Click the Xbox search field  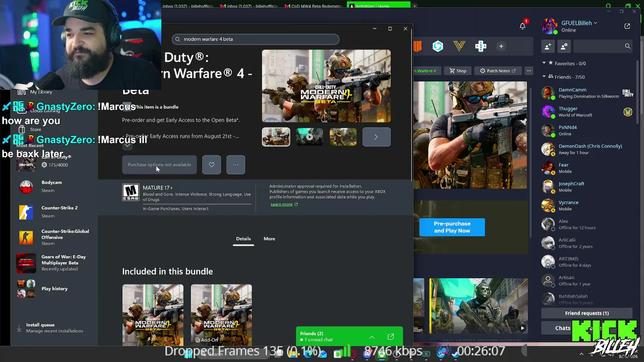coord(256,39)
